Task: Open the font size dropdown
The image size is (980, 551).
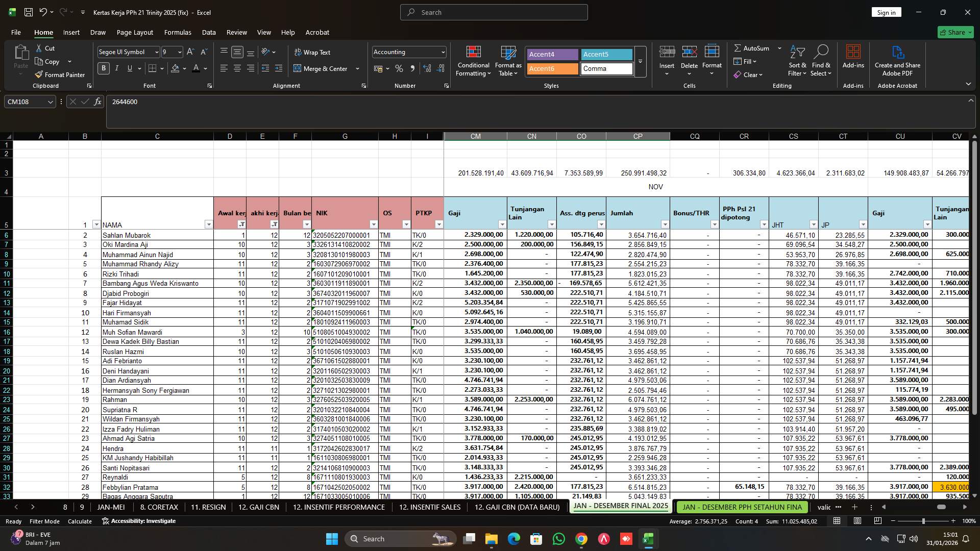Action: [179, 52]
